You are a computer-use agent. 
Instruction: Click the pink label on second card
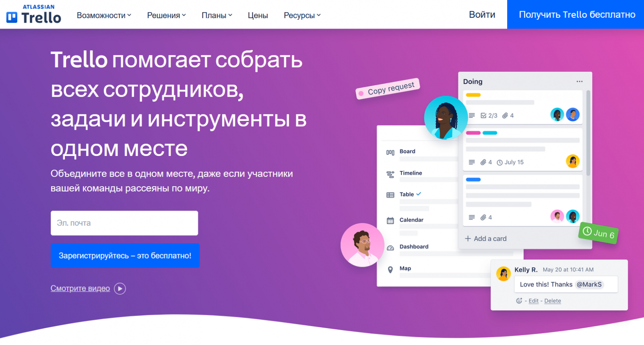tap(473, 133)
